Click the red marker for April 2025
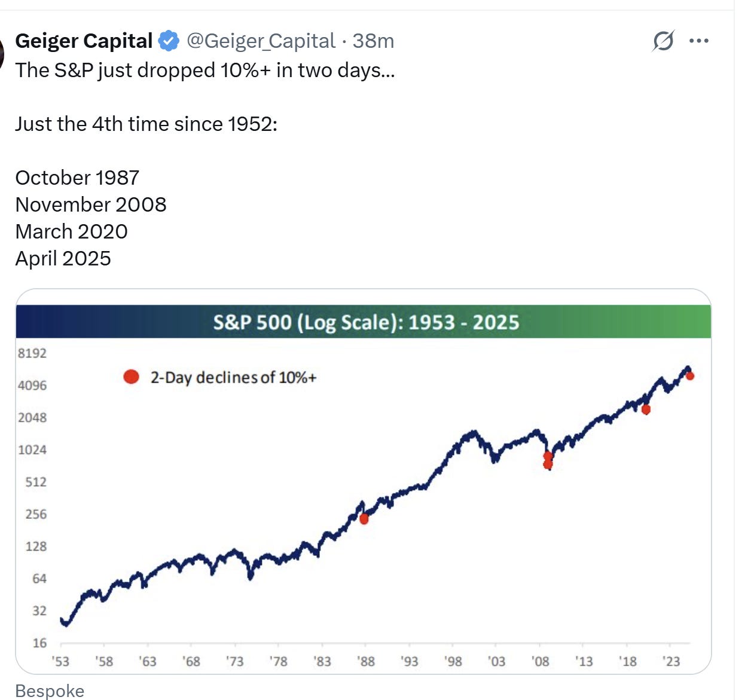 (691, 376)
